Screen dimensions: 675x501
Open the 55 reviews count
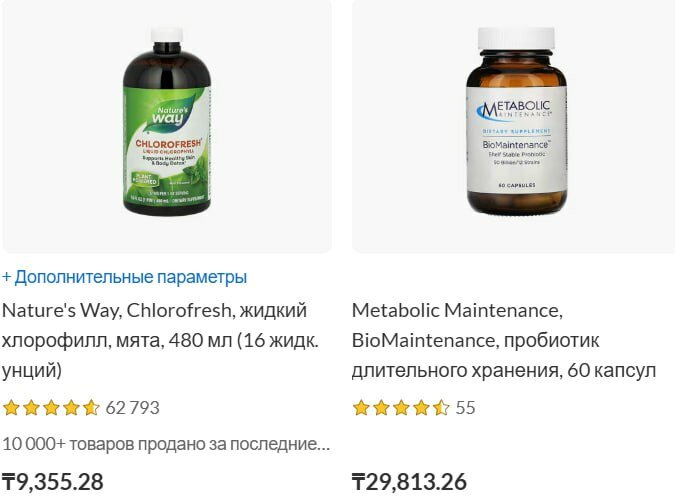click(465, 408)
